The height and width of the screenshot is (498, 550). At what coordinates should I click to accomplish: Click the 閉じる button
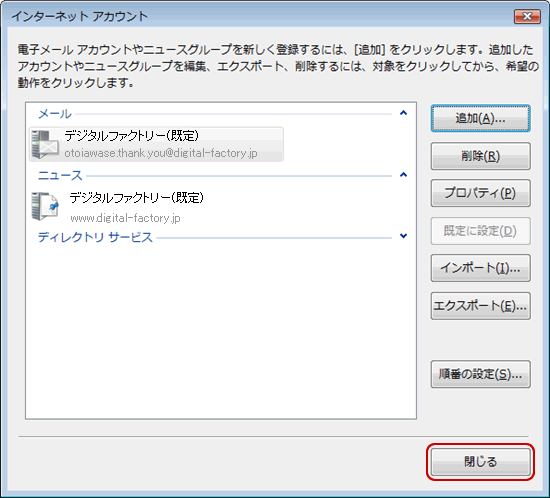481,462
